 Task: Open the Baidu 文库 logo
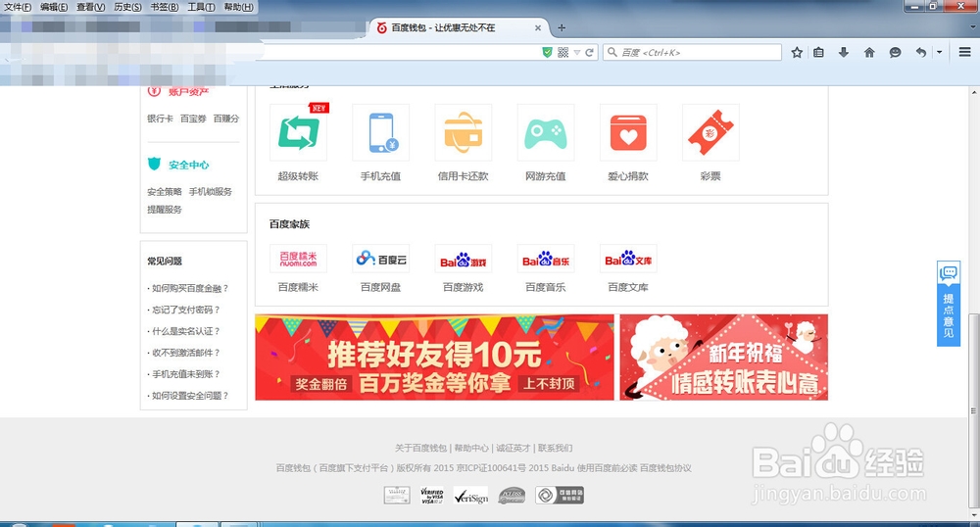628,259
